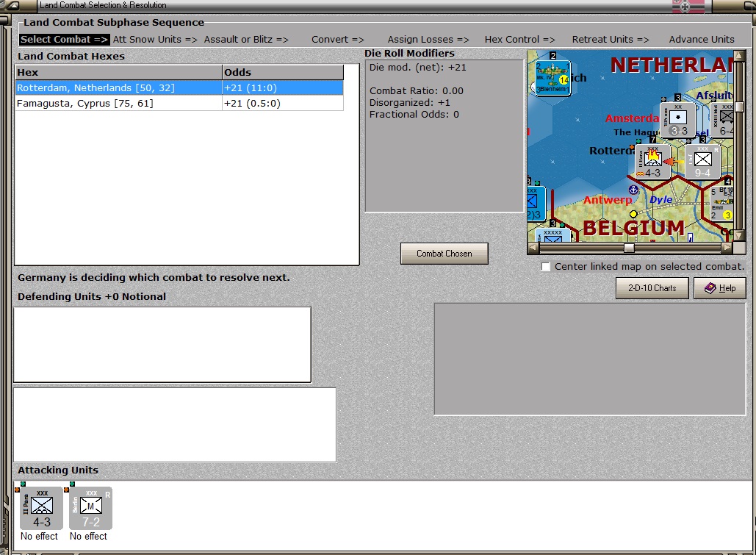Screen dimensions: 756x555
Task: Select the Blenheim Mk. IV aircraft counter
Action: (553, 77)
